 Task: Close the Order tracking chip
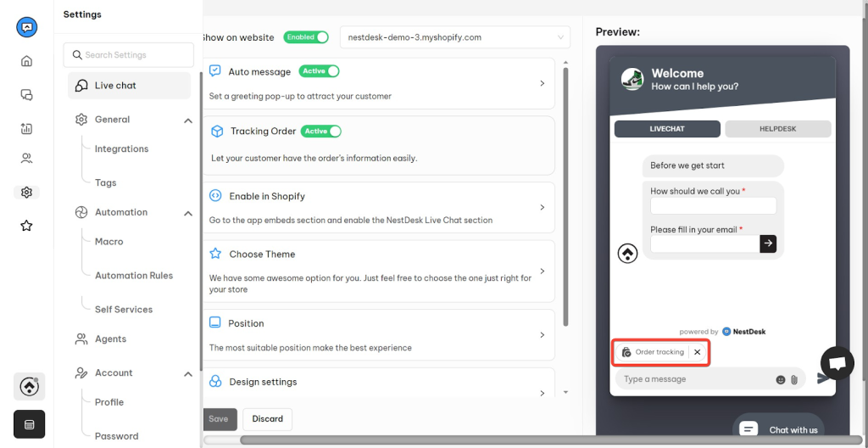coord(698,352)
